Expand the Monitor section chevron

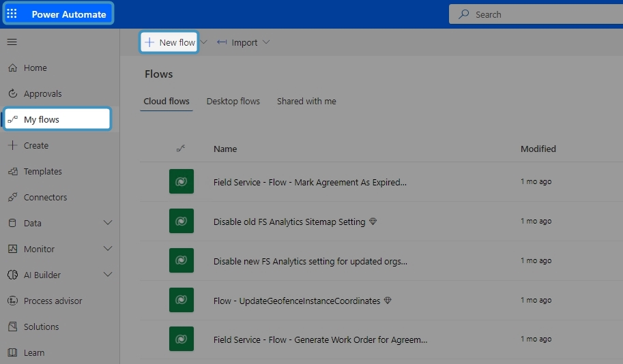coord(108,249)
